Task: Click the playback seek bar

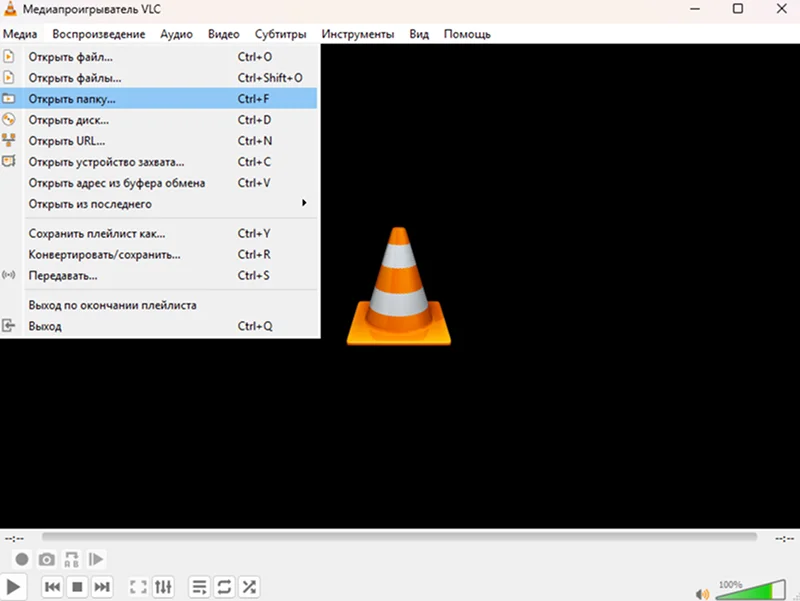Action: 399,537
